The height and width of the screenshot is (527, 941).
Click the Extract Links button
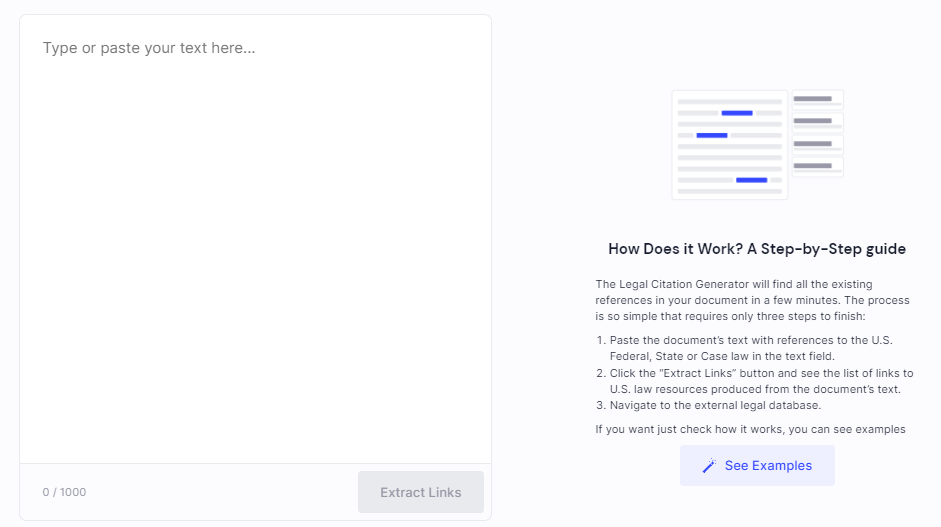click(421, 492)
